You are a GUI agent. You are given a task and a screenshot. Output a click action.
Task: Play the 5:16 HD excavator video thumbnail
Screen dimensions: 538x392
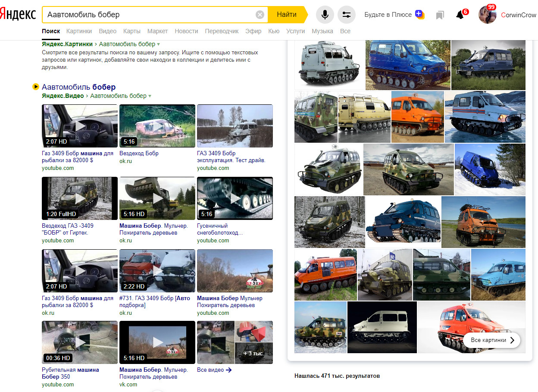[157, 198]
